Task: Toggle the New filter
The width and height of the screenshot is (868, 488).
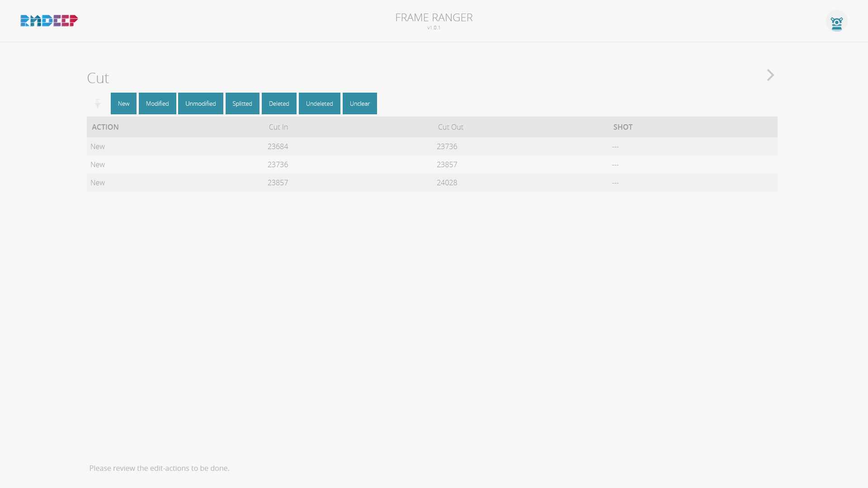Action: [x=123, y=103]
